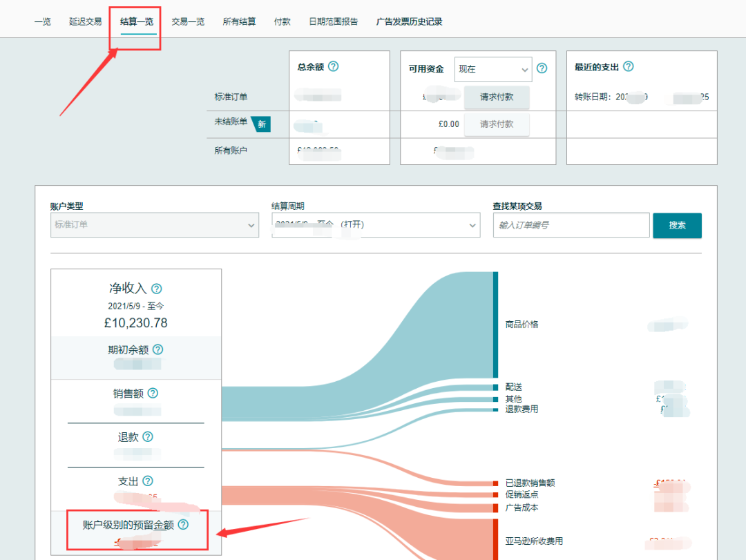Open the 销售额 help icon
This screenshot has height=560, width=746.
pos(153,393)
